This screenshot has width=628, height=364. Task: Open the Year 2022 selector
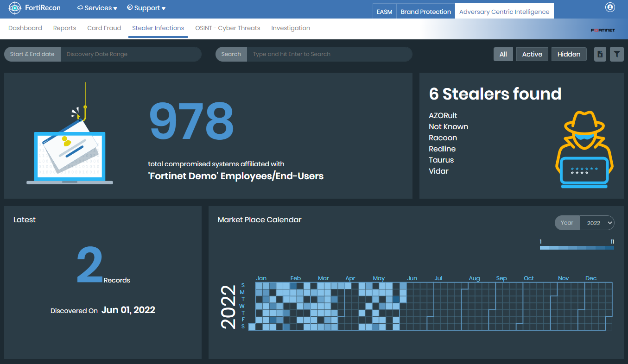click(x=596, y=223)
